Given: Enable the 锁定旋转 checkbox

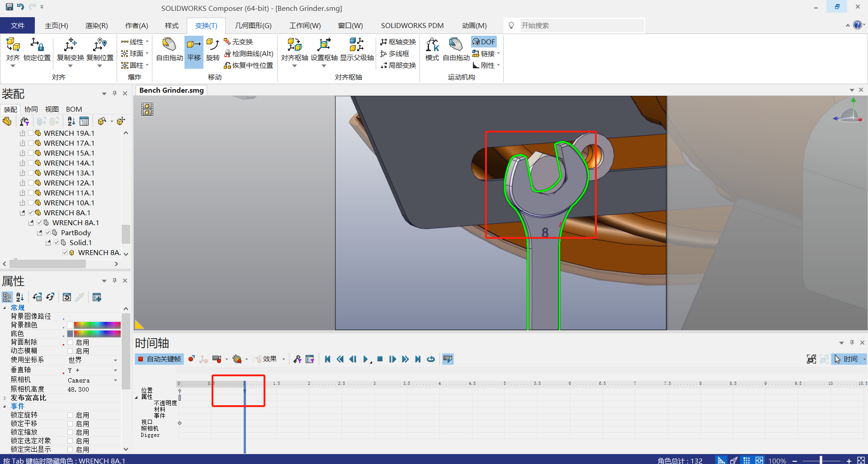Looking at the screenshot, I should pyautogui.click(x=70, y=415).
